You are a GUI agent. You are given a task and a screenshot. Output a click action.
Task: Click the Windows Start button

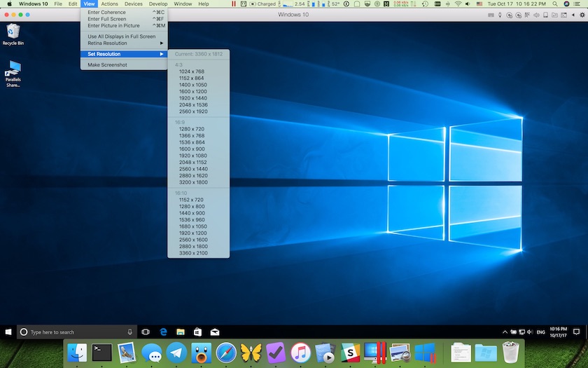(x=8, y=332)
